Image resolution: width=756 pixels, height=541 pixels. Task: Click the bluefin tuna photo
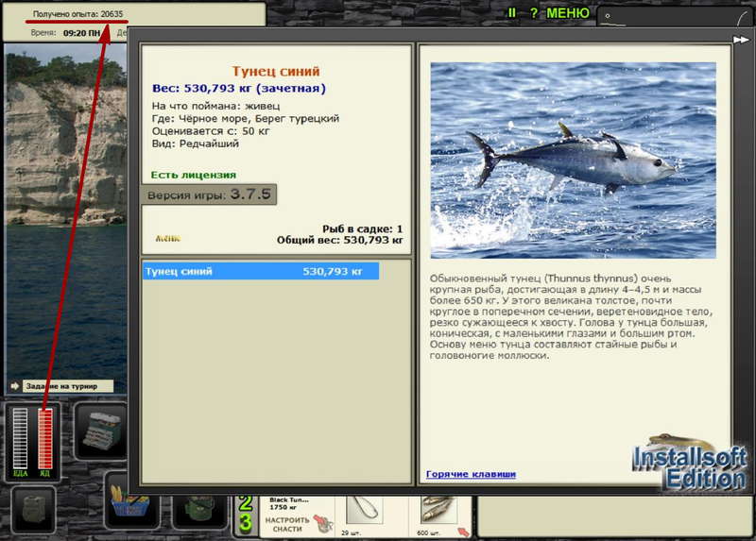pyautogui.click(x=574, y=160)
